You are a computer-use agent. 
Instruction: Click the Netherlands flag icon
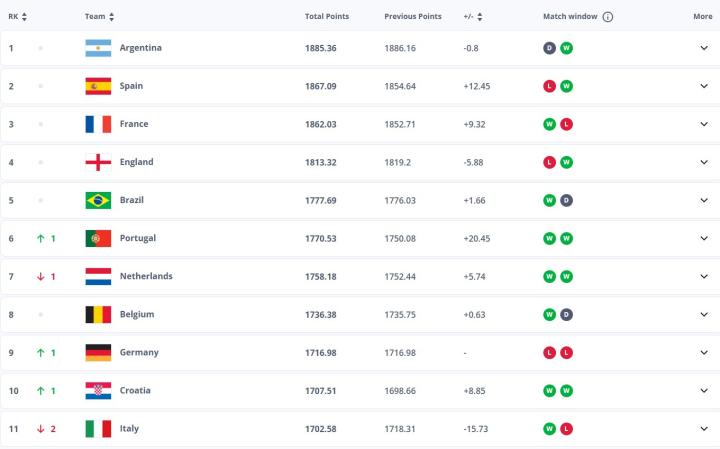tap(97, 276)
